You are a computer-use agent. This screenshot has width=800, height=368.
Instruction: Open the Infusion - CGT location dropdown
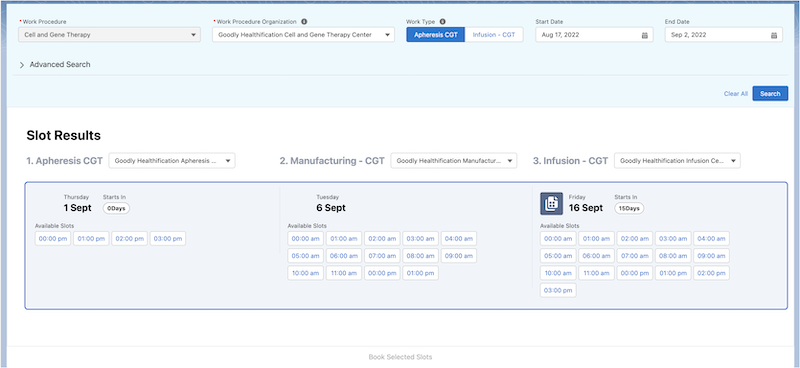coord(677,161)
